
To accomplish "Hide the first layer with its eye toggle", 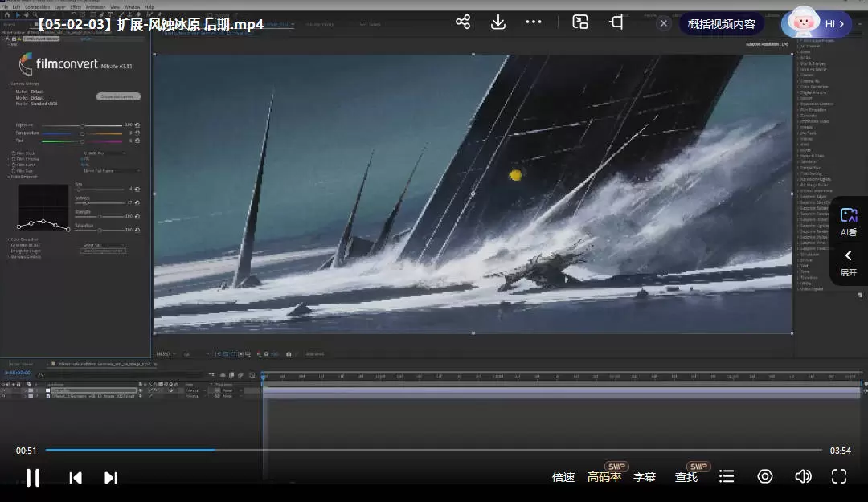I will [3, 390].
